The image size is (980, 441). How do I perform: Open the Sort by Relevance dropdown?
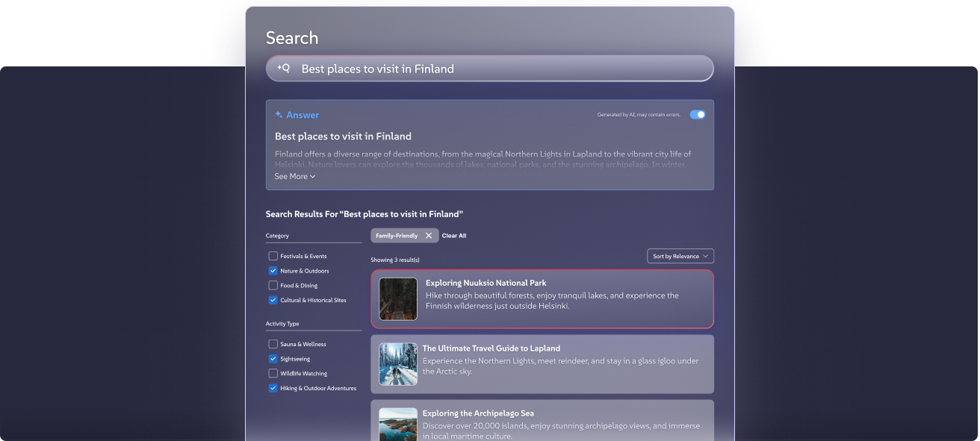(680, 256)
